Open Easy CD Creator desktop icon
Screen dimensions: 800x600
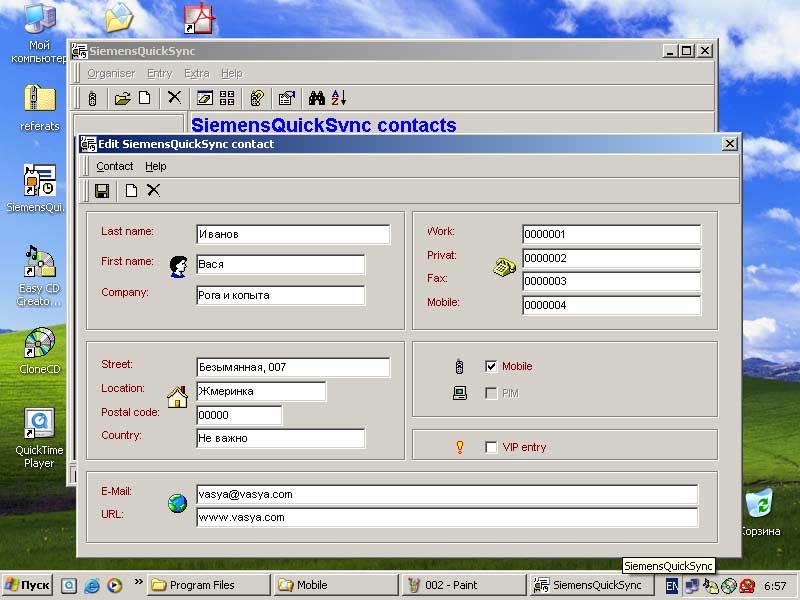click(x=39, y=276)
